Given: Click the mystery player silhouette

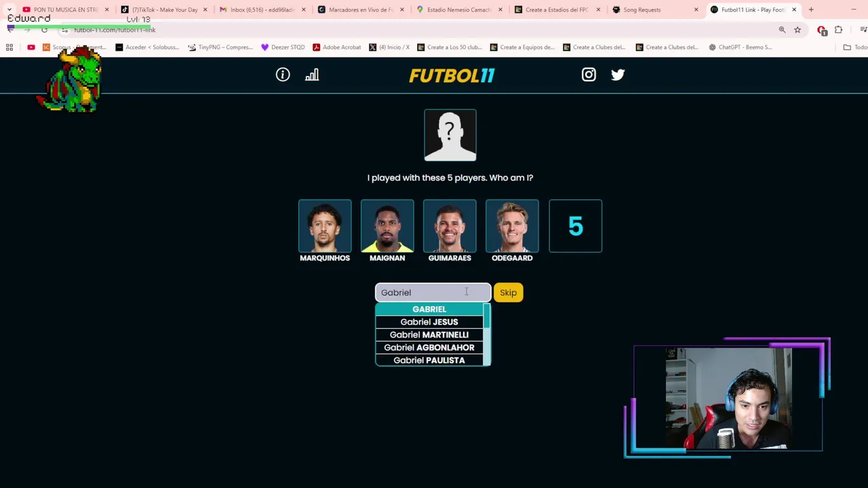Looking at the screenshot, I should click(x=450, y=135).
